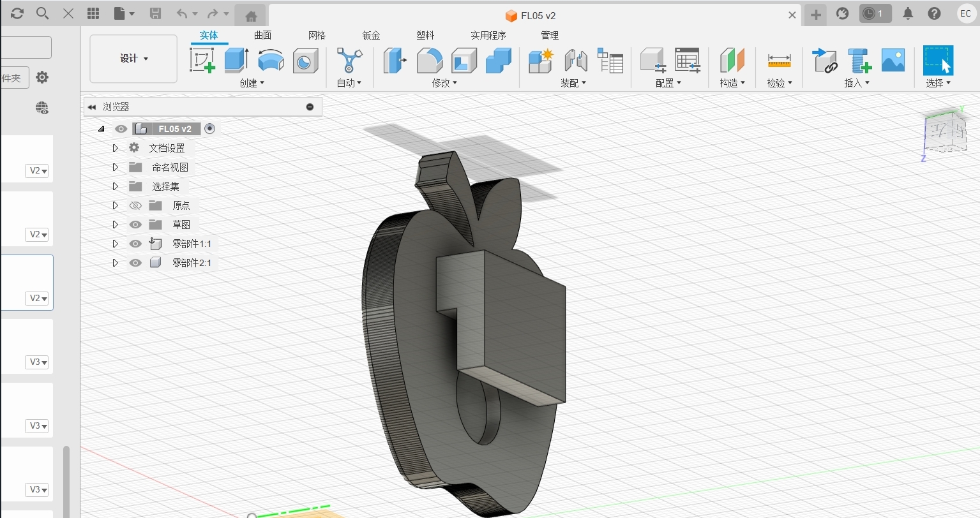Image resolution: width=980 pixels, height=518 pixels.
Task: Switch to the 曲面 tab
Action: coord(262,35)
